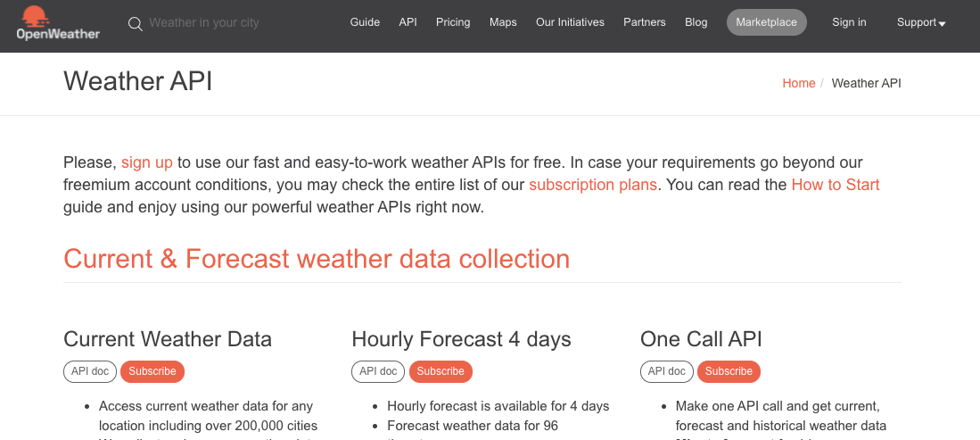Open API doc for One Call API
This screenshot has width=980, height=440.
point(667,371)
